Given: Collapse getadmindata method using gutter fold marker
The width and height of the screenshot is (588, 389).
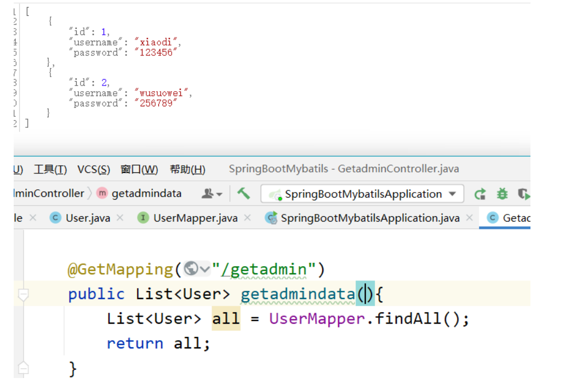Looking at the screenshot, I should 23,295.
